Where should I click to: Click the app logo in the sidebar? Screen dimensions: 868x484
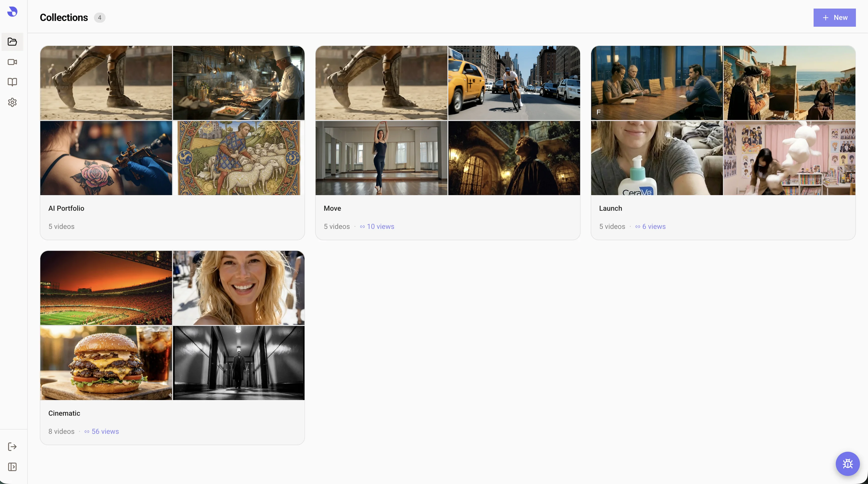pos(12,12)
